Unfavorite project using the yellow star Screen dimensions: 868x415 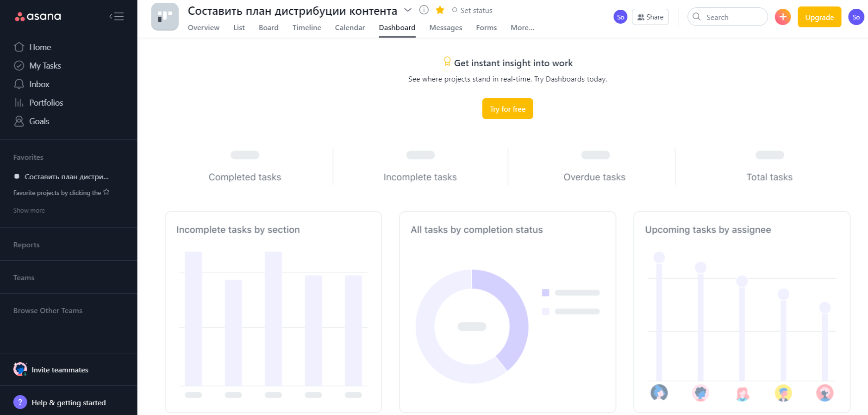(440, 10)
